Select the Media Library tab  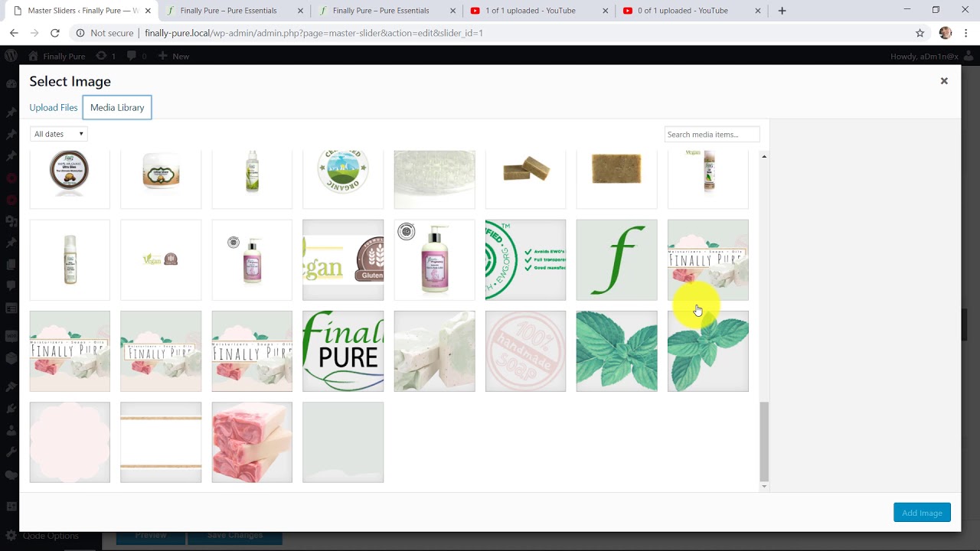(x=117, y=107)
